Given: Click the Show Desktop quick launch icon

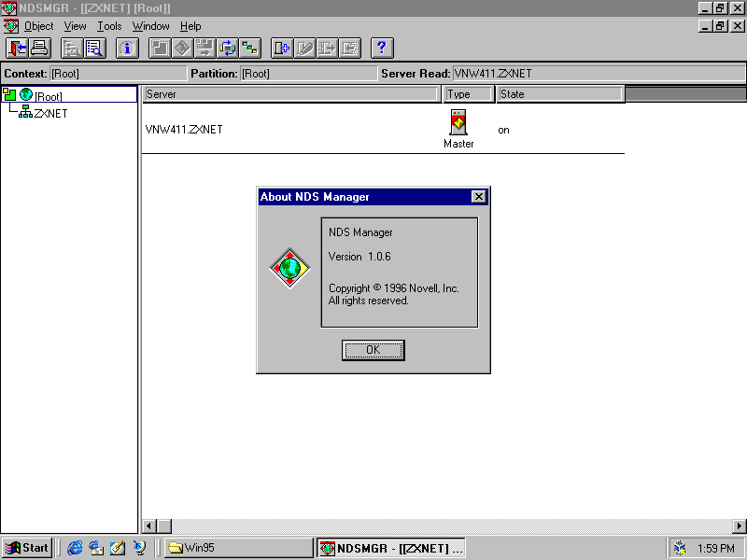Looking at the screenshot, I should pyautogui.click(x=118, y=548).
